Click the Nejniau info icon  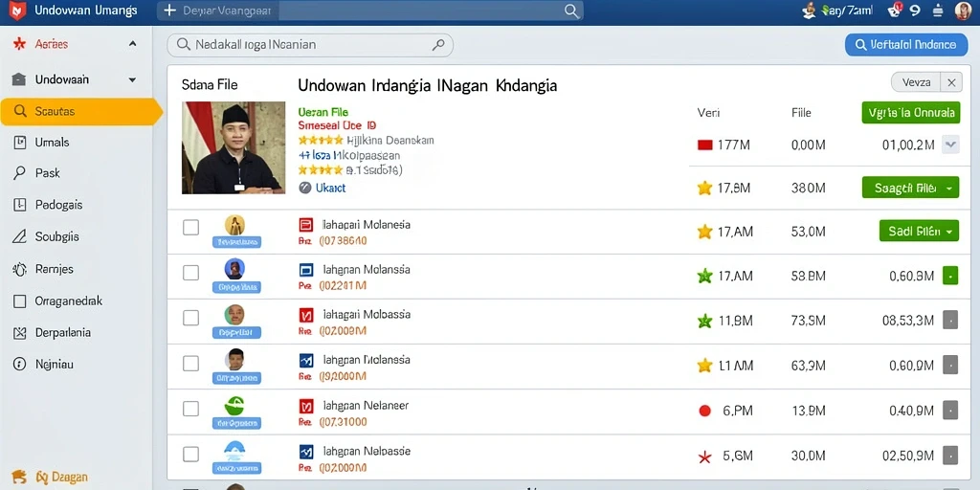coord(19,364)
